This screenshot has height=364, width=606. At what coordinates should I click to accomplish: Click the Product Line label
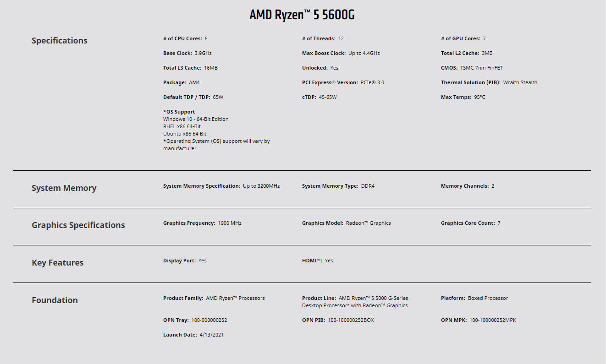[x=319, y=298]
